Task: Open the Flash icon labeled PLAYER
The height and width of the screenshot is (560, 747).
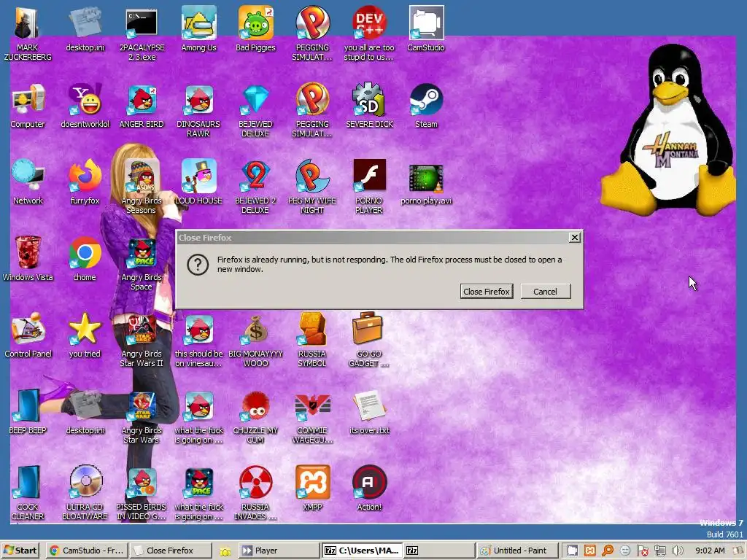Action: pos(369,187)
